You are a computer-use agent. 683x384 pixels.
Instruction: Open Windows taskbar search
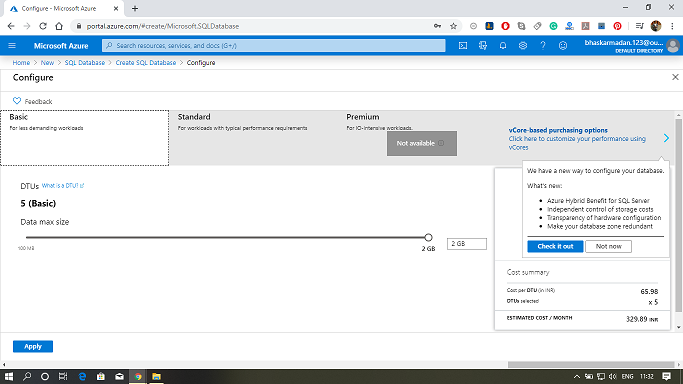(27, 377)
